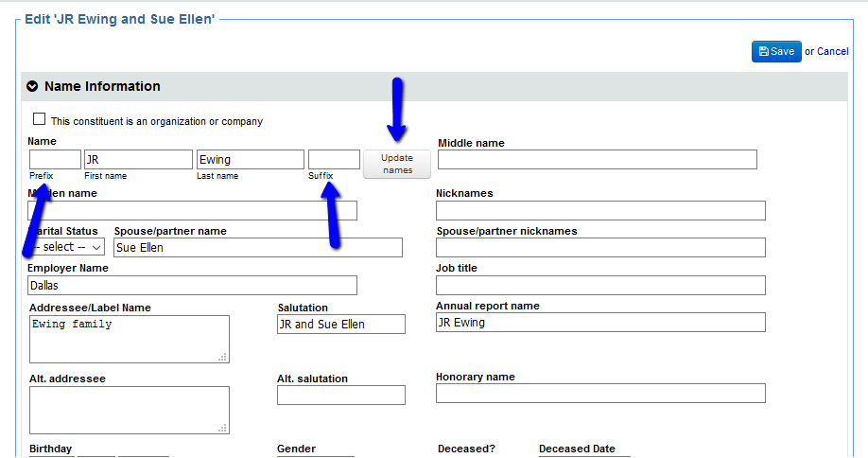The width and height of the screenshot is (868, 458).
Task: Click the Save button
Action: (776, 51)
